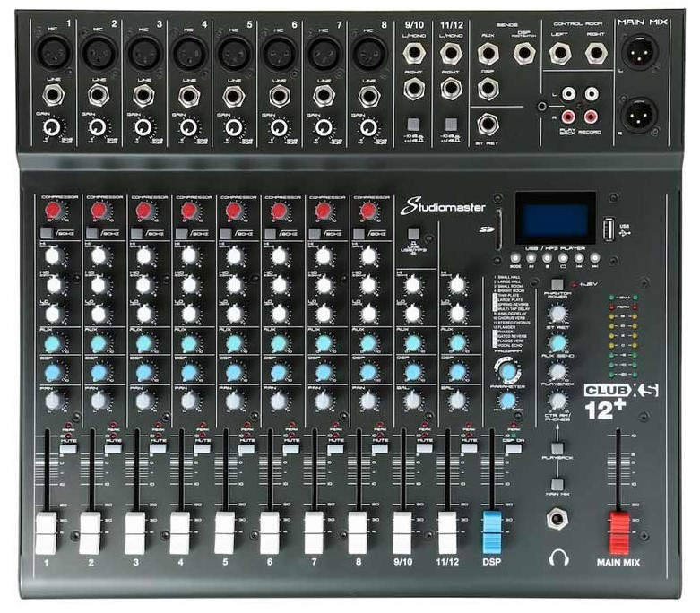700x613 pixels.
Task: Click the 11/12 RIGHT input jack
Action: pos(451,89)
